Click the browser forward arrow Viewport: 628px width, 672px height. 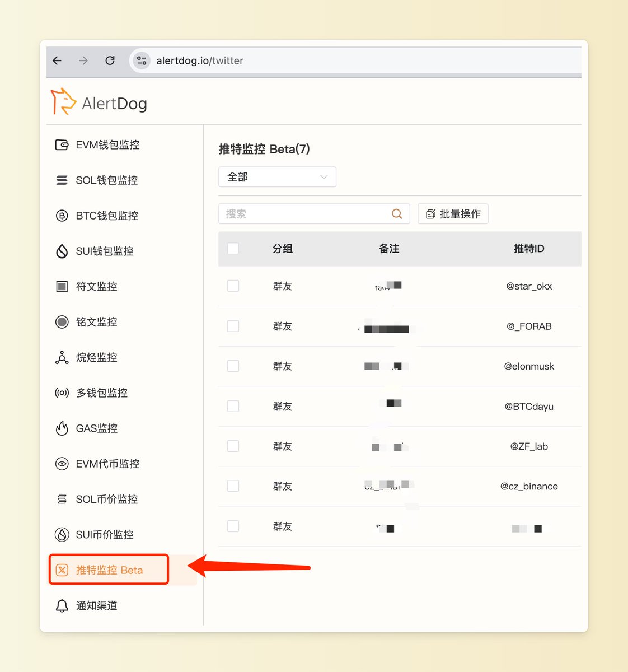pyautogui.click(x=83, y=60)
